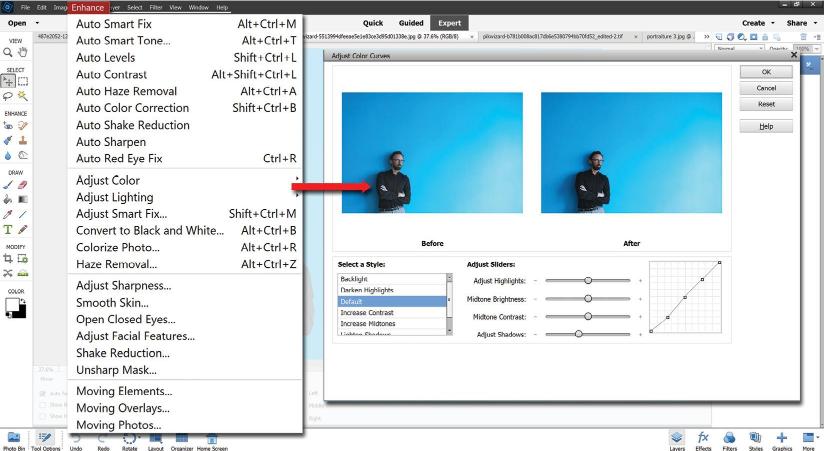This screenshot has width=824, height=451.
Task: Select the Hand tool
Action: click(x=23, y=52)
